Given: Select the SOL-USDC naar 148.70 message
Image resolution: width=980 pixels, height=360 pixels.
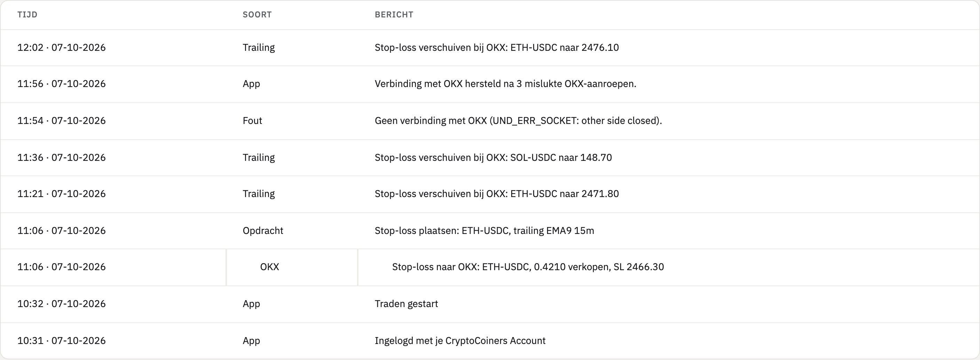Looking at the screenshot, I should click(x=493, y=158).
